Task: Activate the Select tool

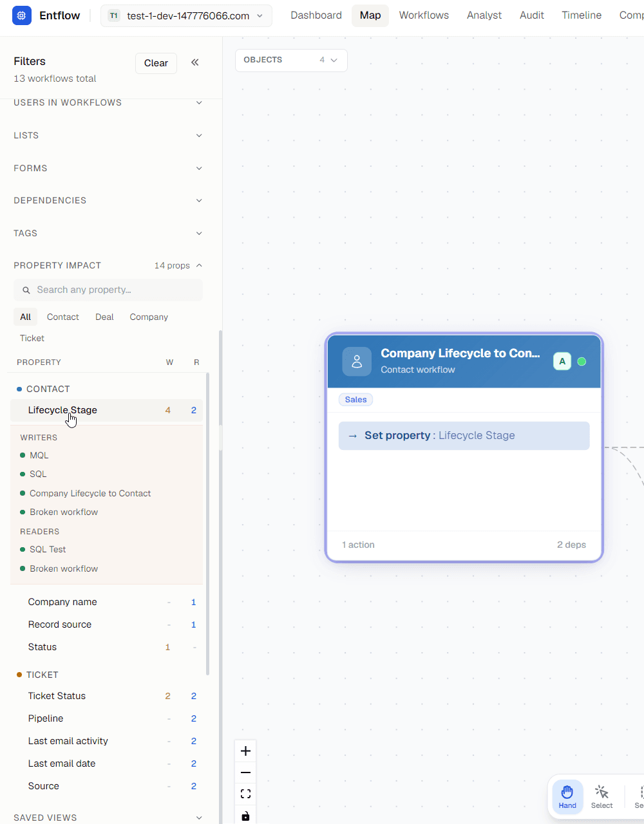Action: [x=601, y=797]
